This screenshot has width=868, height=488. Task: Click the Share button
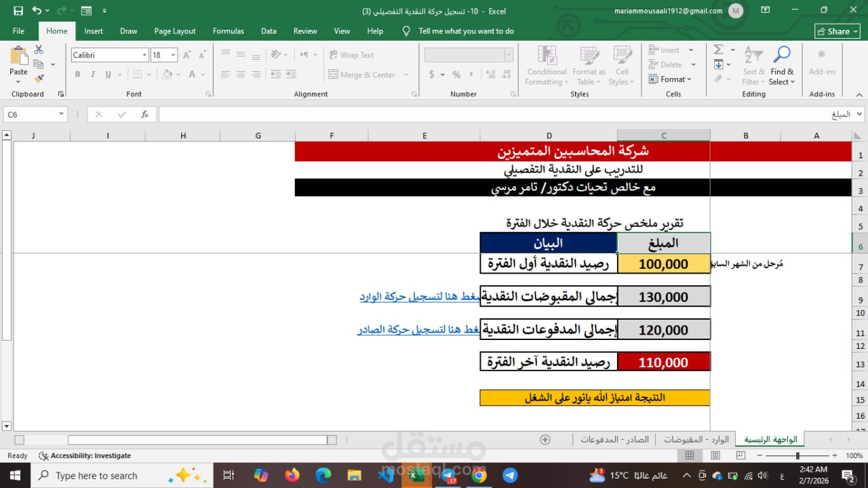point(836,31)
